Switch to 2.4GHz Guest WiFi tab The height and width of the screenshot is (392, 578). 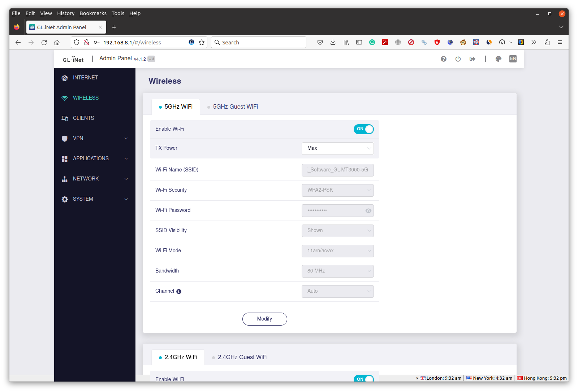tap(240, 357)
